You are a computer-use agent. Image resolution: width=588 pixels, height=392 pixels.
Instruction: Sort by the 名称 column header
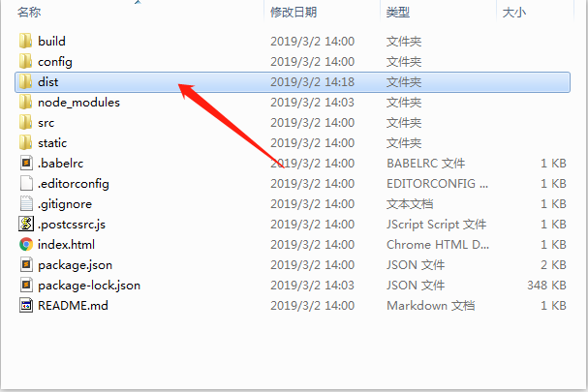pos(29,13)
